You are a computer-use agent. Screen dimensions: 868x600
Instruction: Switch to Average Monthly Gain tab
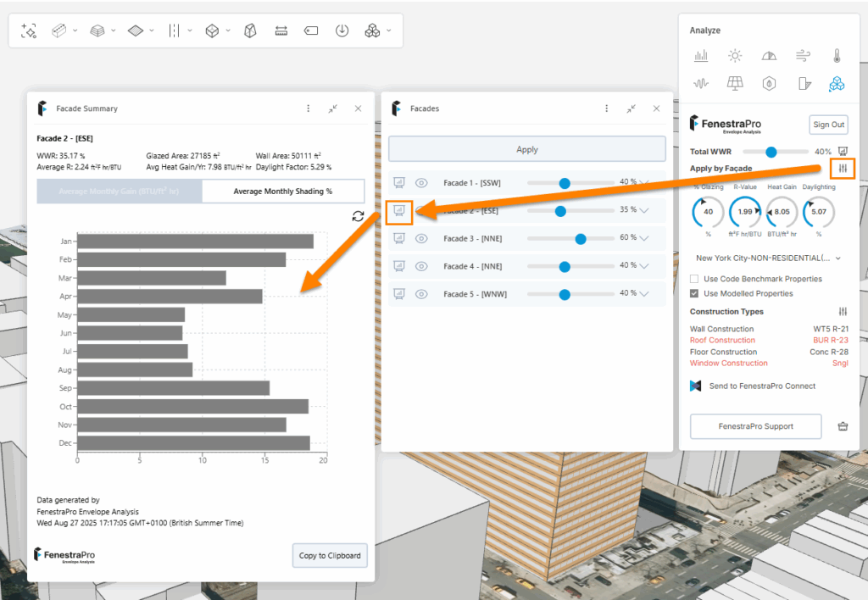click(120, 192)
